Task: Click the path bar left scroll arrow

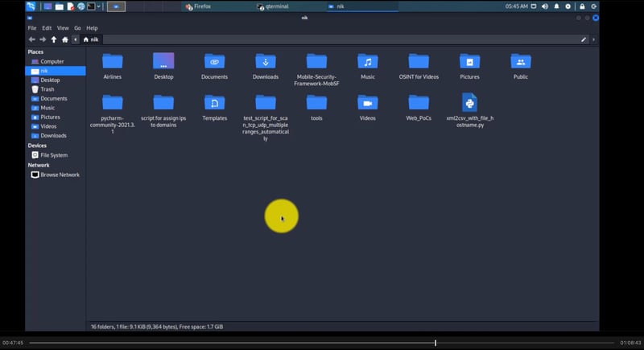Action: pyautogui.click(x=75, y=39)
